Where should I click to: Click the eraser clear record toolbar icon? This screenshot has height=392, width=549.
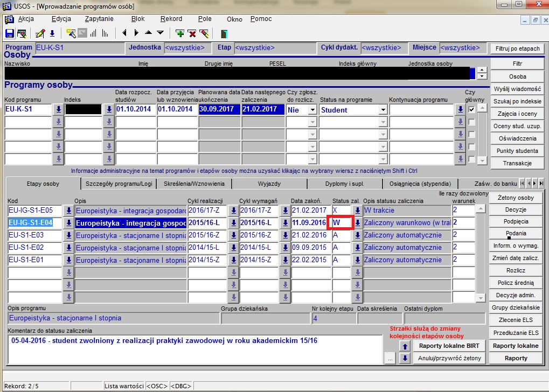(204, 33)
